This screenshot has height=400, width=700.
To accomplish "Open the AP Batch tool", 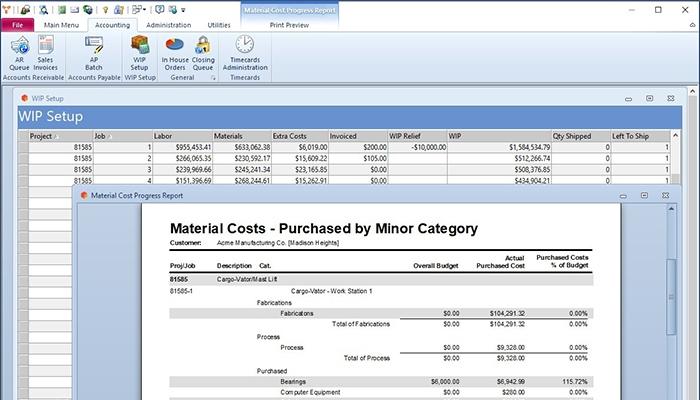I will point(94,54).
